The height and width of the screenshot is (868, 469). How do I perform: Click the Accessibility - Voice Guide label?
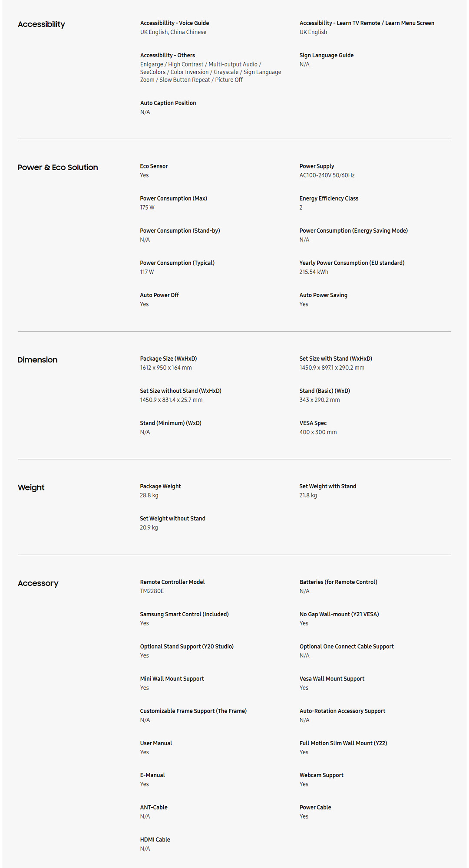click(x=175, y=23)
